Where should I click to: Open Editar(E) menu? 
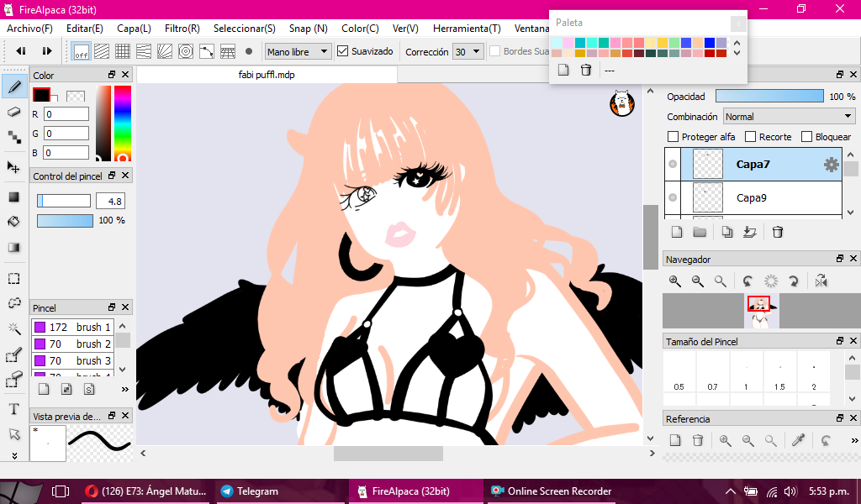85,29
